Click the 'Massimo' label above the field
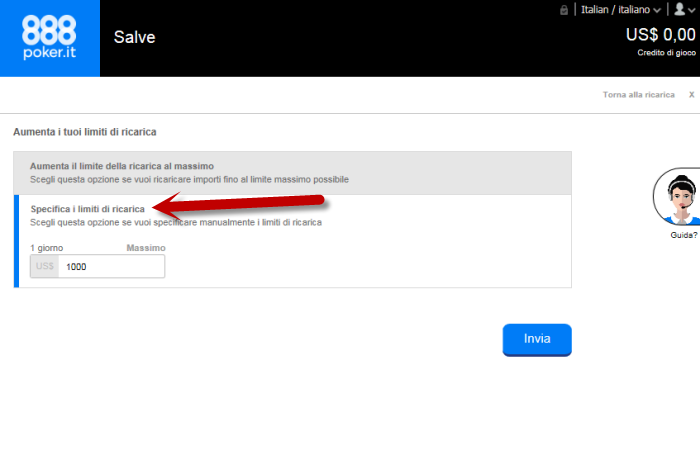 (x=145, y=247)
